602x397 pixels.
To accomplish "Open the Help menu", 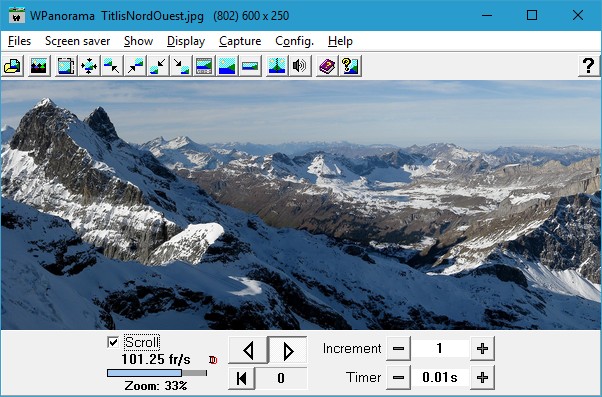I will (340, 41).
